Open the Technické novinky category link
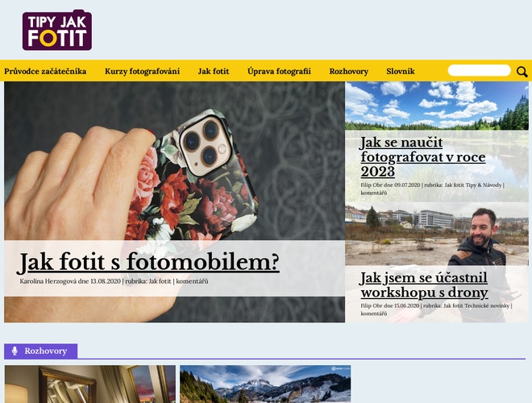 point(487,305)
